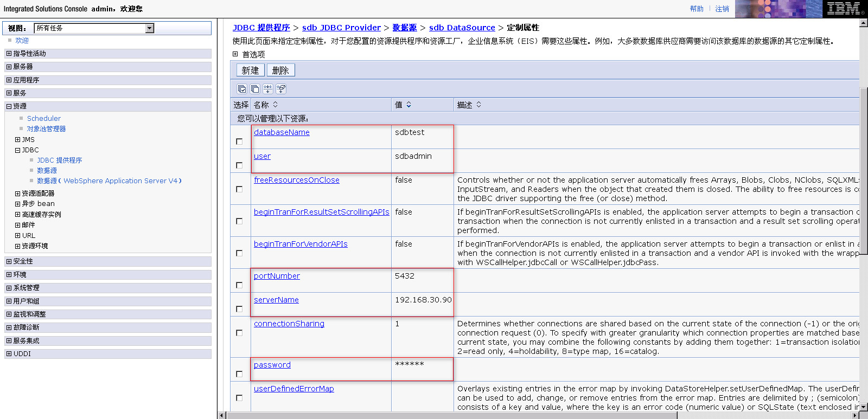Select the password property checkbox
The width and height of the screenshot is (868, 419).
(239, 374)
